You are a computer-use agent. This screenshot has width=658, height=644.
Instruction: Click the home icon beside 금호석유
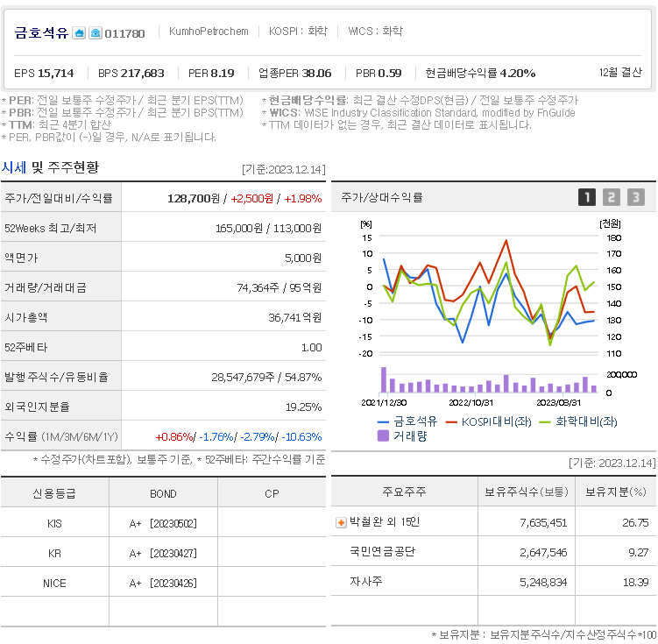coord(79,32)
